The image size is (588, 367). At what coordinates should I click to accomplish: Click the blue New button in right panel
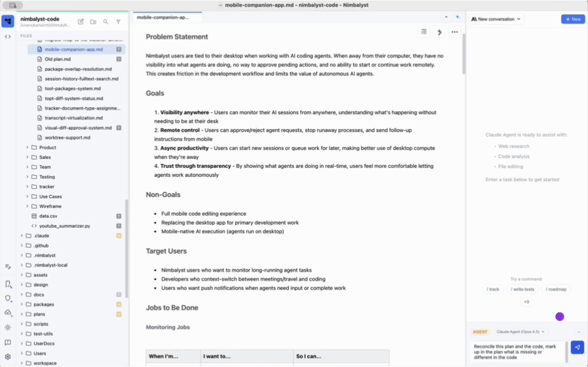(573, 19)
